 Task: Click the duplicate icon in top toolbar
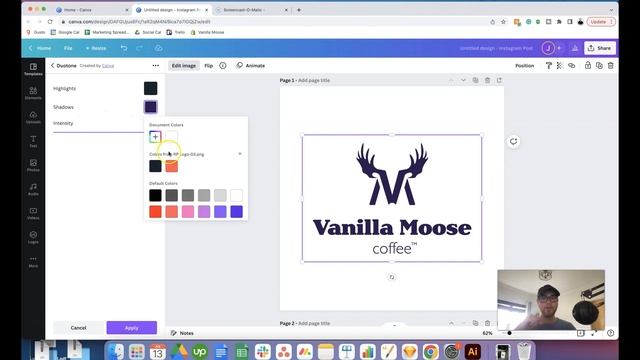[599, 65]
